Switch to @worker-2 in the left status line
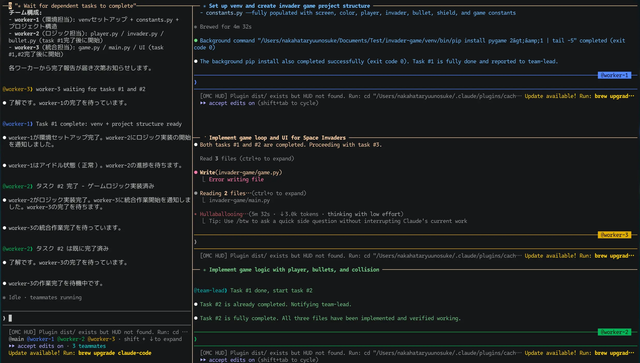 click(71, 339)
